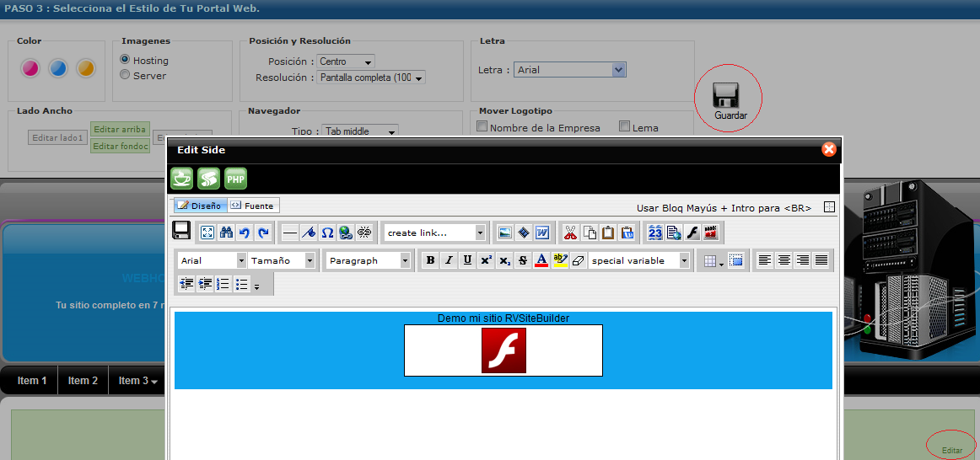Undo the last edit in editor
The width and height of the screenshot is (980, 460).
click(245, 233)
